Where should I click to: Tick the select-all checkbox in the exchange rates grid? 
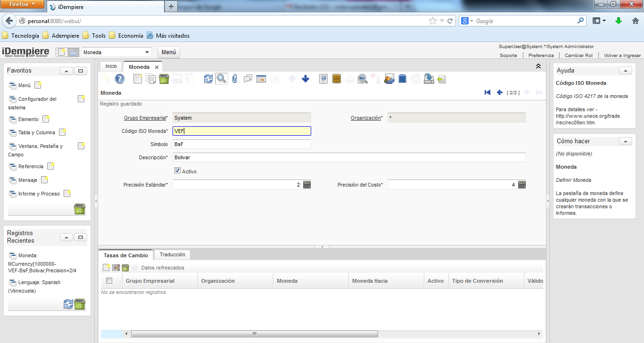[109, 281]
